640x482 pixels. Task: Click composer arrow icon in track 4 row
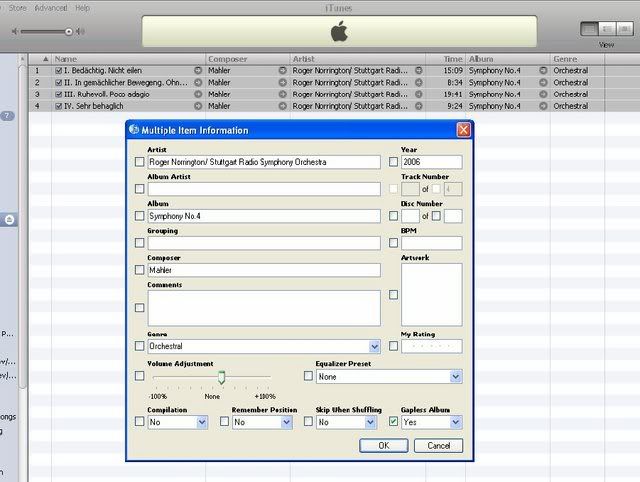pyautogui.click(x=282, y=106)
